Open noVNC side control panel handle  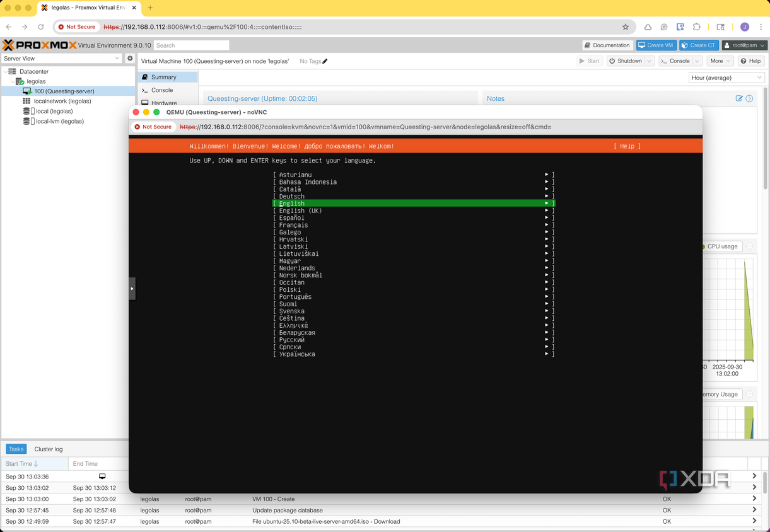[132, 289]
